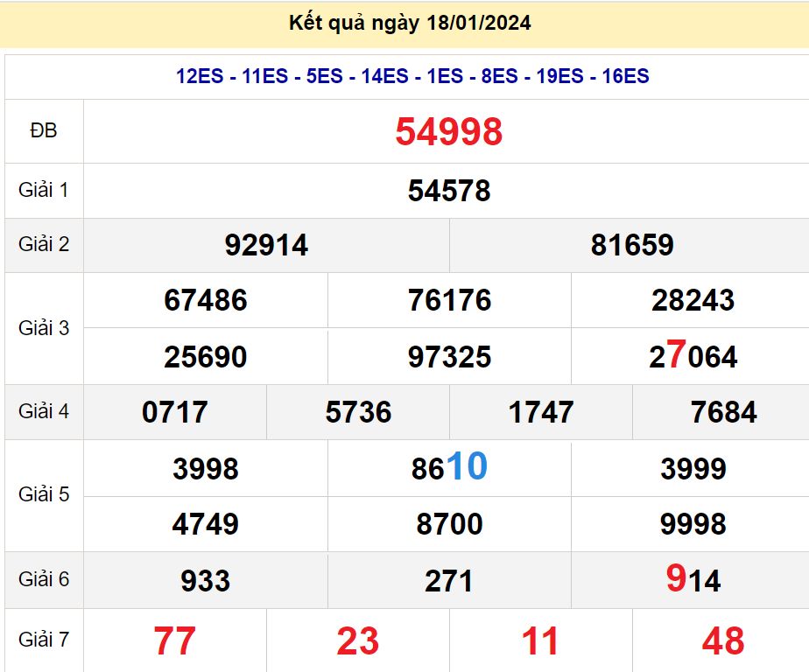
Task: Select the Giải 6 number 914
Action: (x=693, y=580)
